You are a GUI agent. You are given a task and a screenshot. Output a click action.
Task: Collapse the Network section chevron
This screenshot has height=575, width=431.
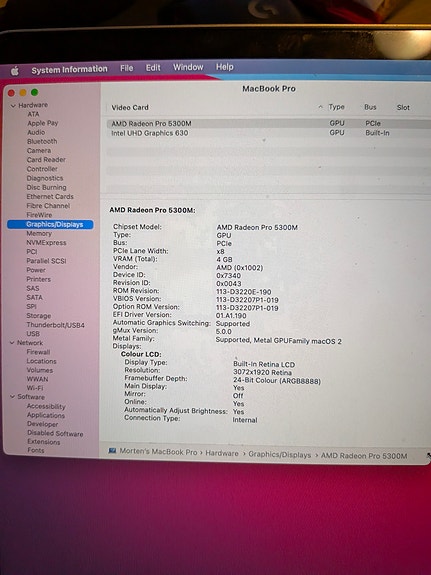click(x=12, y=343)
